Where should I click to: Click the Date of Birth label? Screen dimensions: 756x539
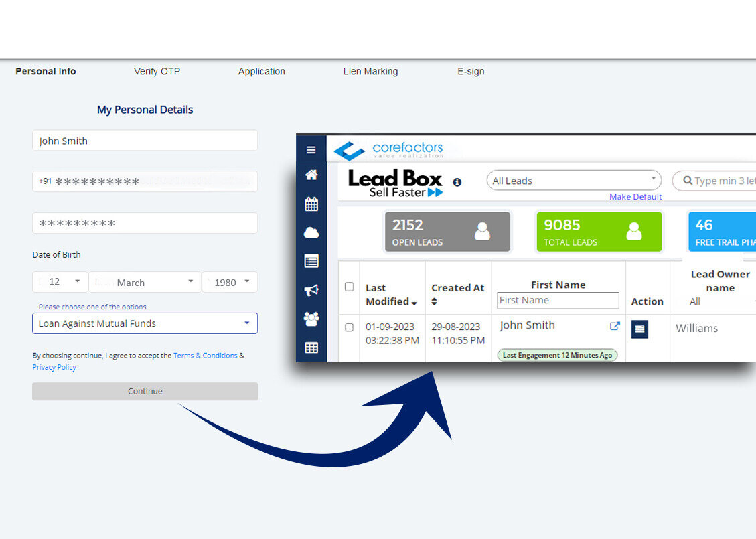coord(56,254)
